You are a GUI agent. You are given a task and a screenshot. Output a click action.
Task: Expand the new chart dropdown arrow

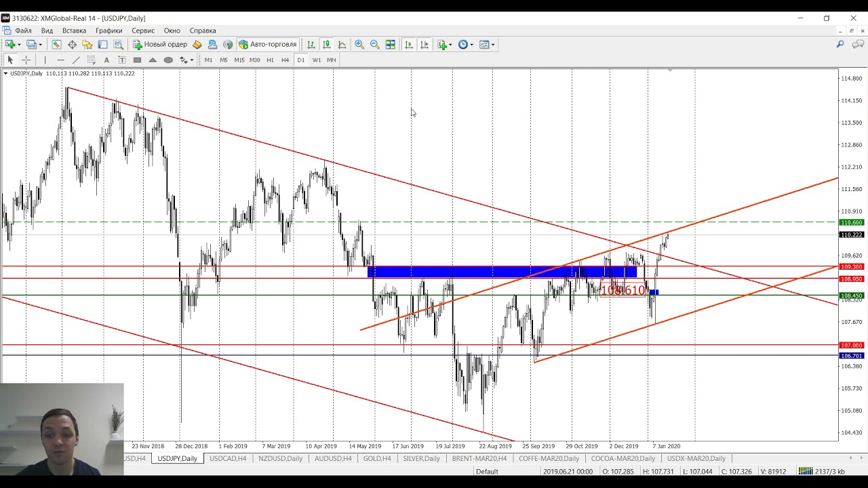19,45
